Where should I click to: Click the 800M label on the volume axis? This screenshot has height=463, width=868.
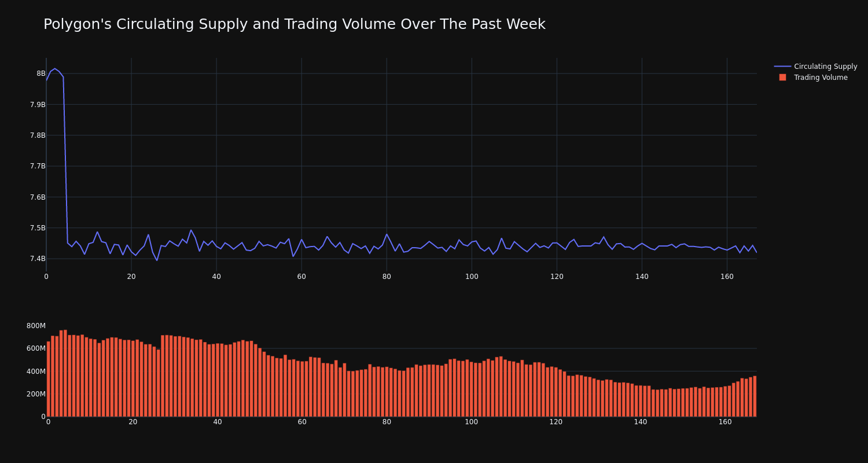pyautogui.click(x=36, y=326)
